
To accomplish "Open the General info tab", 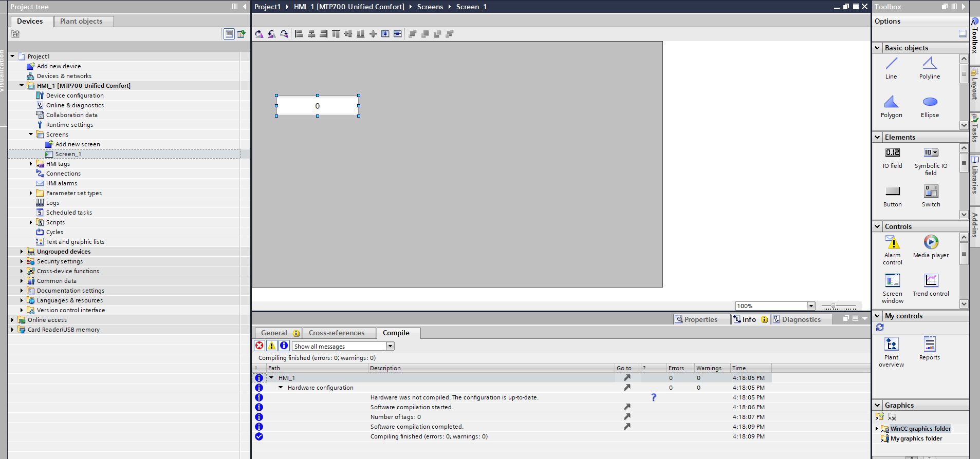I will coord(278,333).
